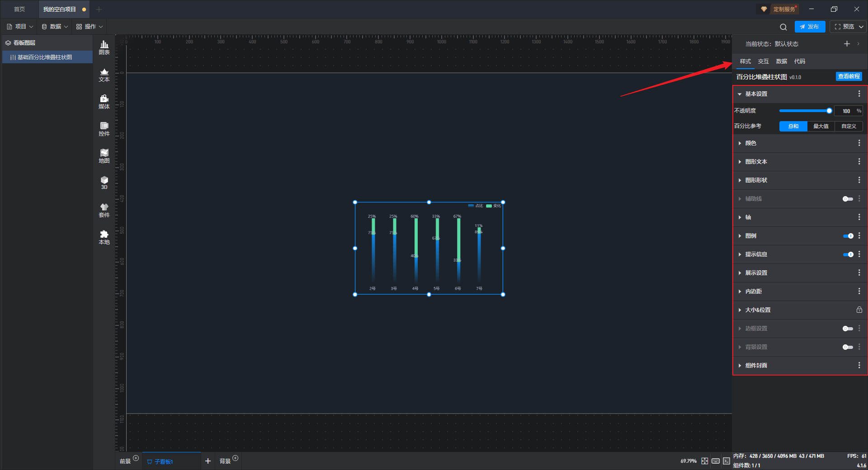This screenshot has width=868, height=470.
Task: Open the 图表 chart component library
Action: tap(104, 47)
